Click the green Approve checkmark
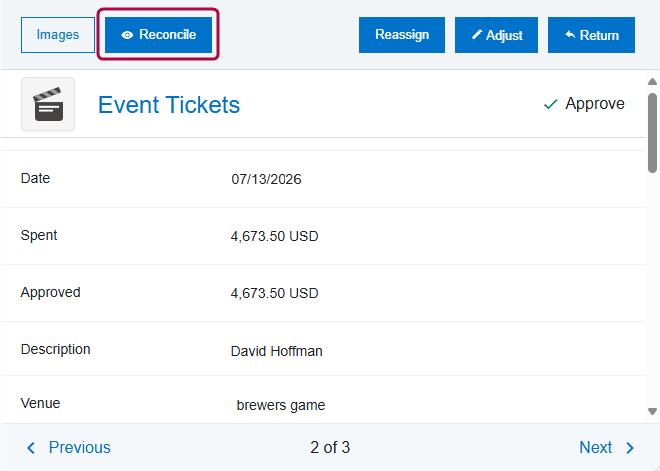The height and width of the screenshot is (471, 660). click(x=550, y=104)
